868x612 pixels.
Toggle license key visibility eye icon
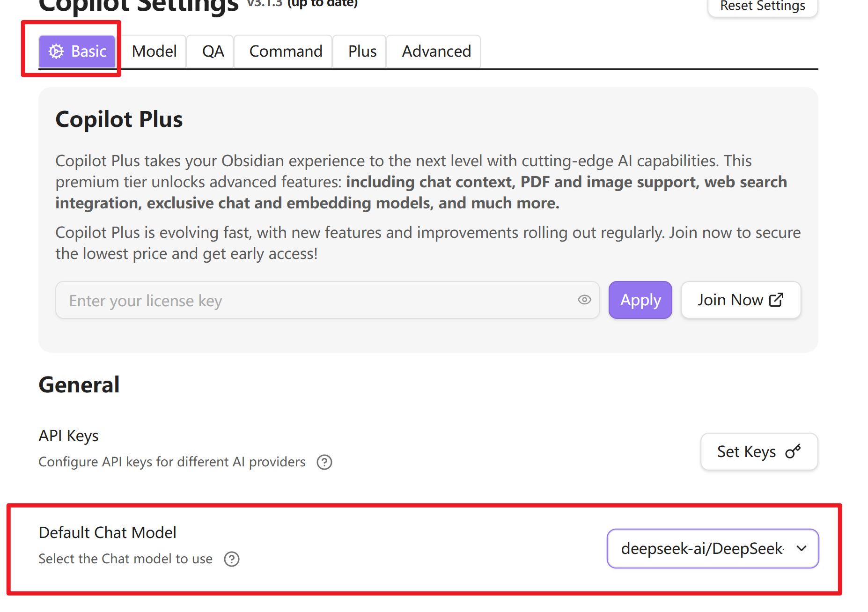coord(584,300)
